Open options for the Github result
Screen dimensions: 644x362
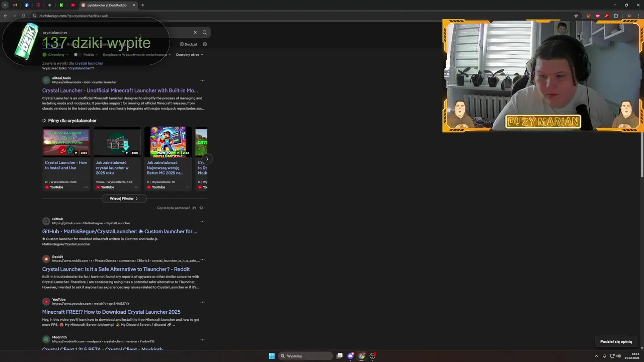point(202,221)
